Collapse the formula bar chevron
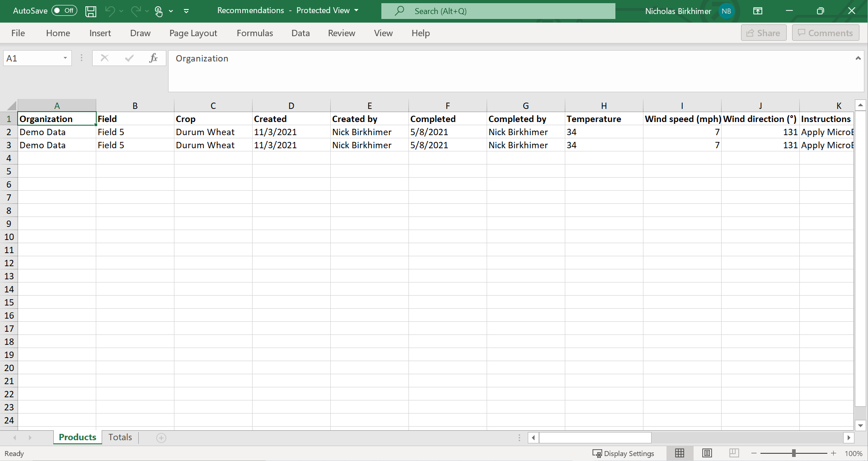This screenshot has height=461, width=868. (858, 58)
